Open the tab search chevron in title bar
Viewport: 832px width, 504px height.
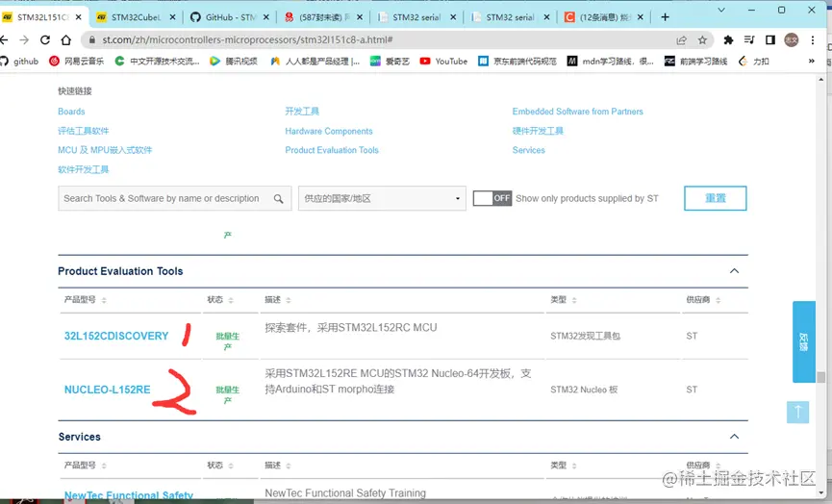coord(721,10)
